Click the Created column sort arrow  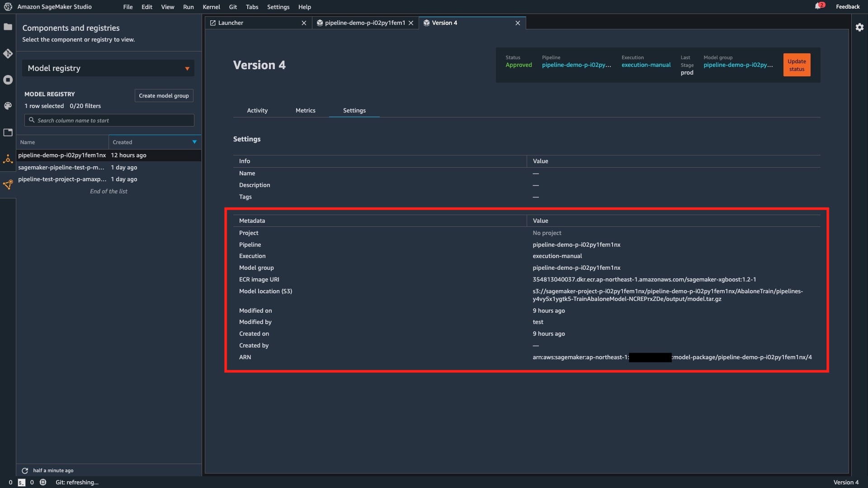coord(194,142)
